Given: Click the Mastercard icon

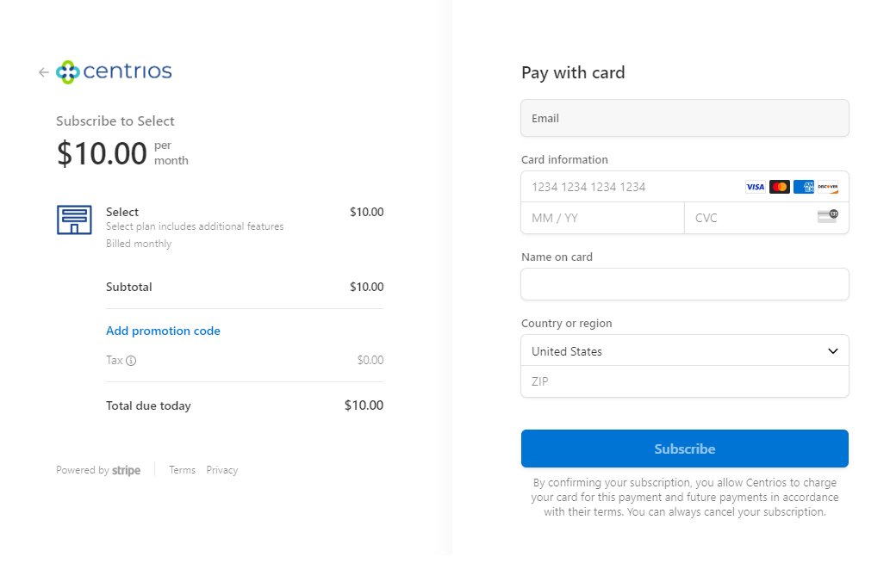Looking at the screenshot, I should point(779,187).
